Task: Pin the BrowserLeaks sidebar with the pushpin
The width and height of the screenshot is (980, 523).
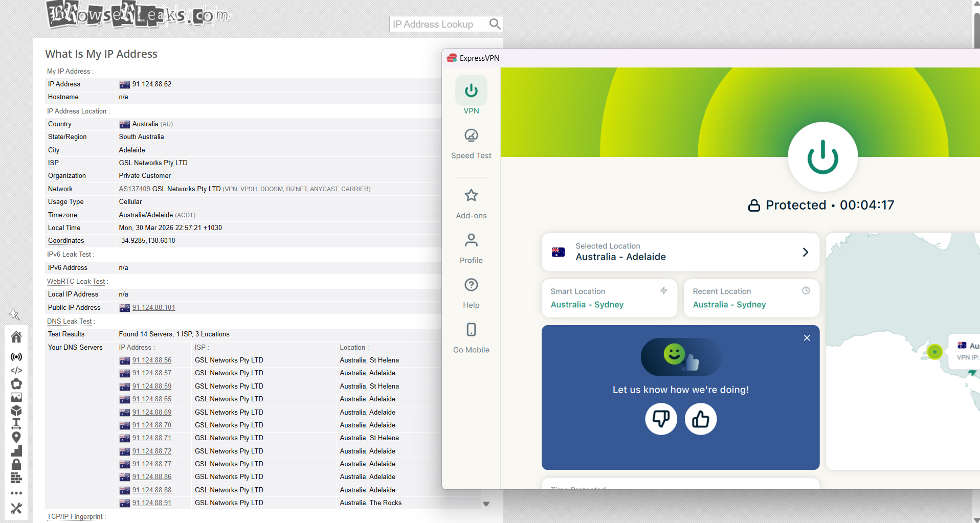Action: (15, 314)
